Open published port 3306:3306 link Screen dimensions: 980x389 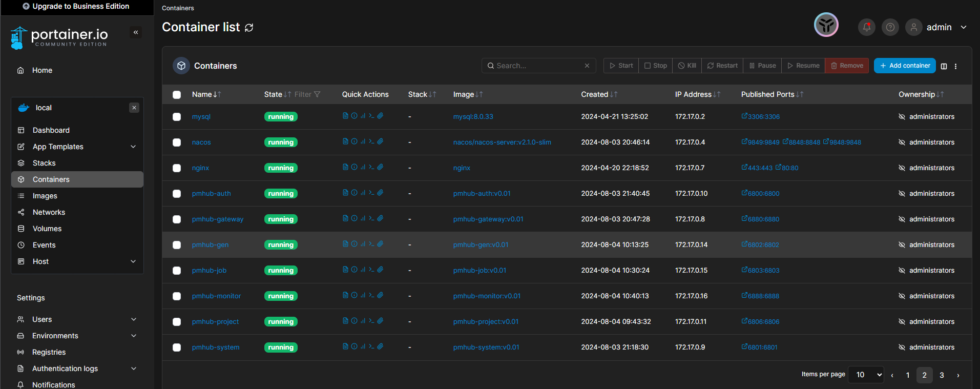[x=760, y=116]
